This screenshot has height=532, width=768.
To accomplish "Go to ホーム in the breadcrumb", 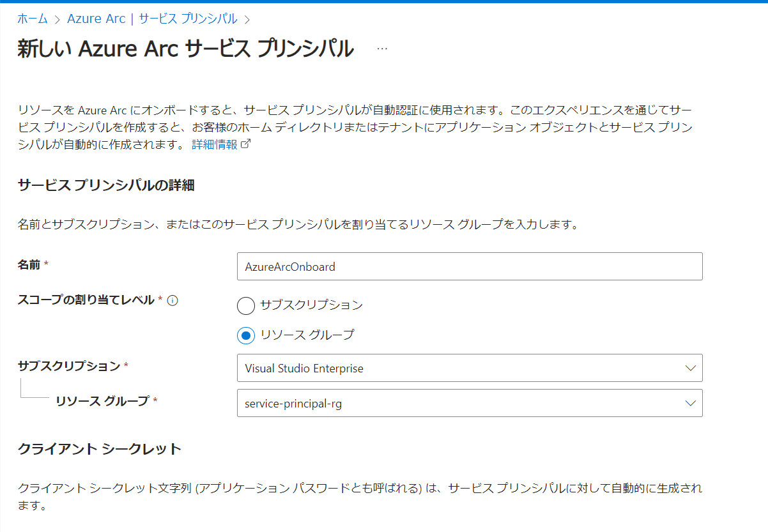I will pyautogui.click(x=32, y=19).
